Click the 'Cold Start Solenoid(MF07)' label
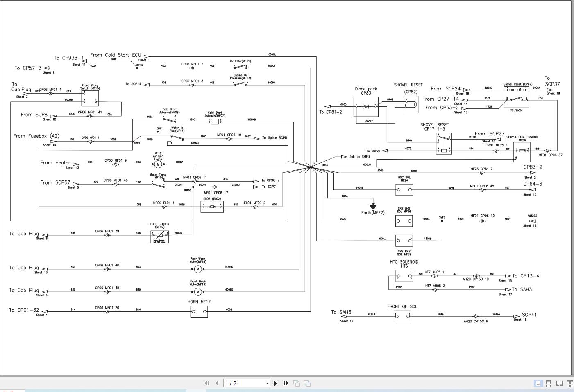574x392 pixels. pos(215,114)
